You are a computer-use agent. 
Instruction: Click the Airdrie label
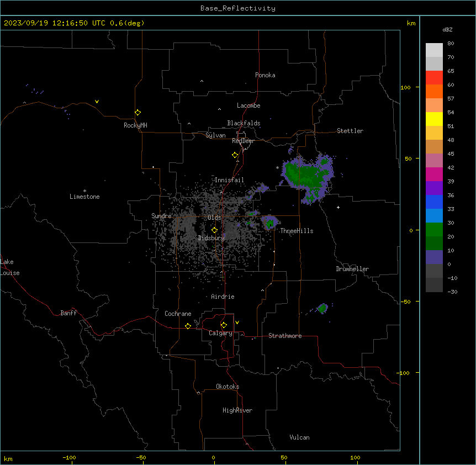click(x=223, y=297)
